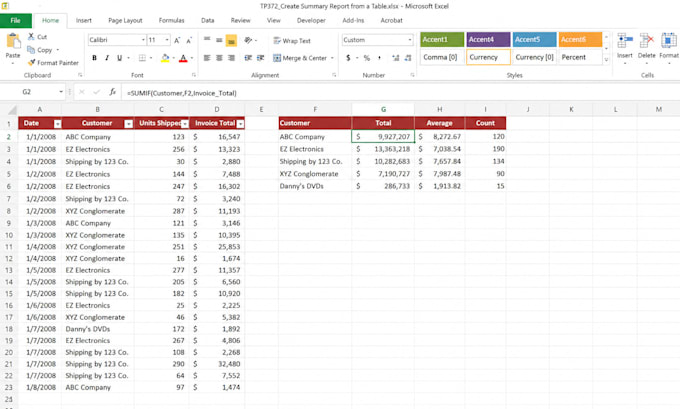Apply yellow fill color to cell
Viewport: 680px width, 409px height.
(165, 58)
